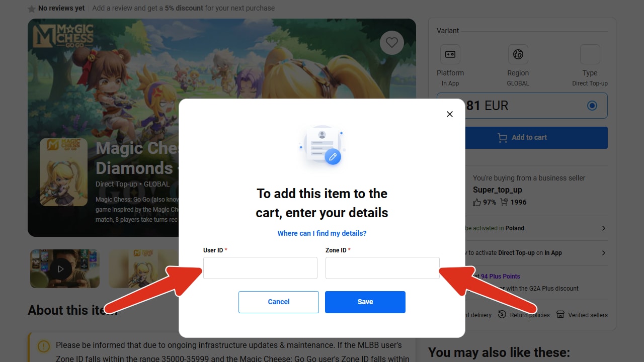Viewport: 644px width, 362px height.
Task: Click the edit profile illustration icon
Action: click(x=322, y=147)
